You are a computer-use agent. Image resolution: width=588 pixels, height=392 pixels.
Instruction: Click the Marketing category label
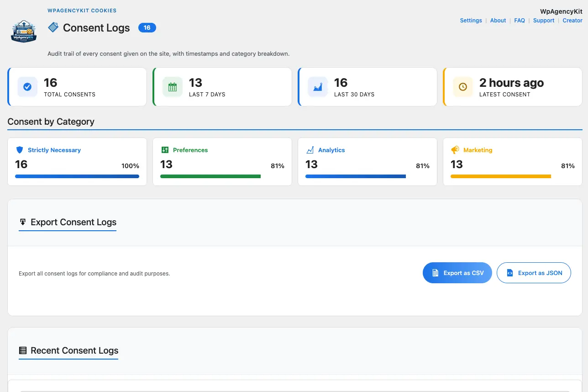(478, 150)
